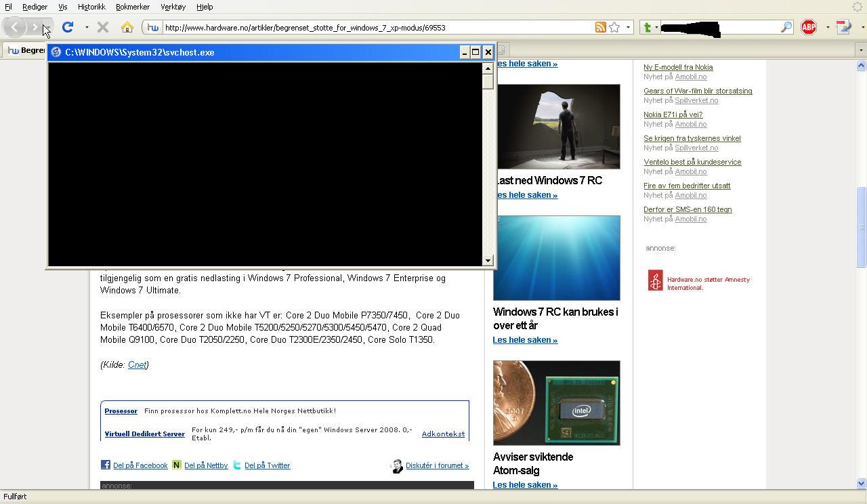Image resolution: width=867 pixels, height=504 pixels.
Task: Reload the page with the blue refresh icon
Action: pyautogui.click(x=68, y=27)
